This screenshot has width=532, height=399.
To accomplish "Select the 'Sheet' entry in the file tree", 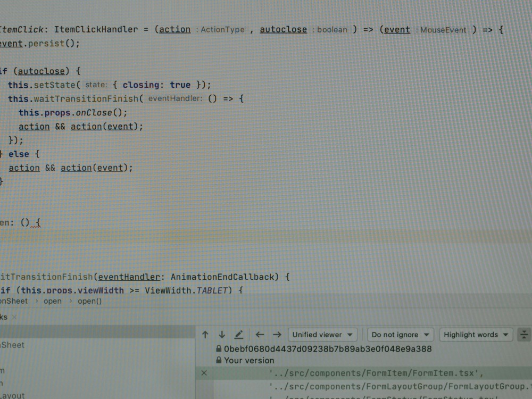I will point(12,345).
